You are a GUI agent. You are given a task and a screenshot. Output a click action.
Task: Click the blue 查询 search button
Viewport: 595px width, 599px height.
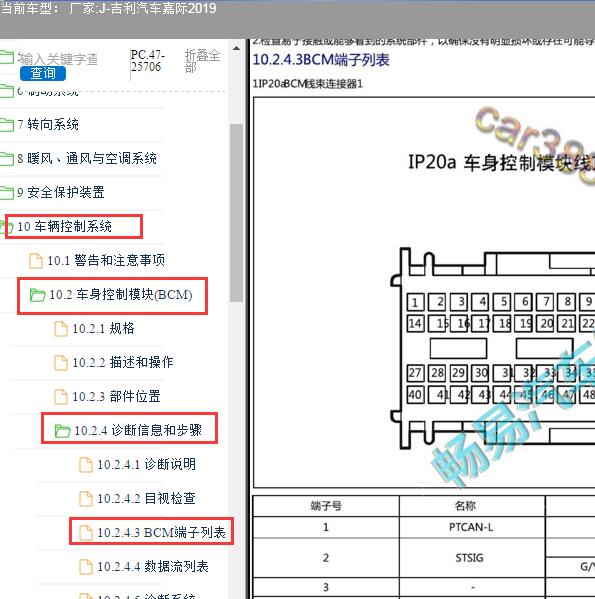click(x=43, y=73)
